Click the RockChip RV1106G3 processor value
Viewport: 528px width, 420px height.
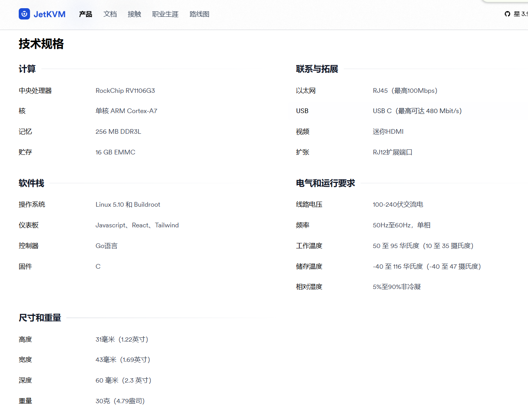click(x=125, y=90)
